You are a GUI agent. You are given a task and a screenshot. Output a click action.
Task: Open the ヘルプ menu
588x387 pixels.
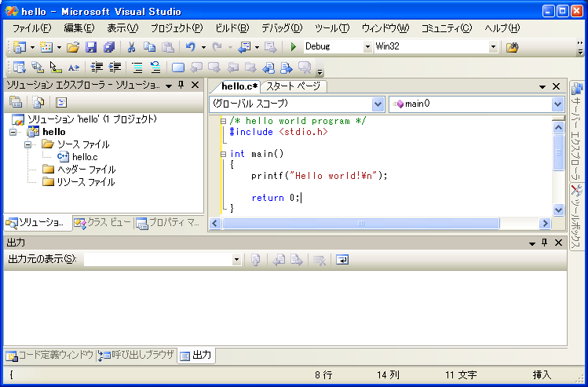click(x=502, y=28)
